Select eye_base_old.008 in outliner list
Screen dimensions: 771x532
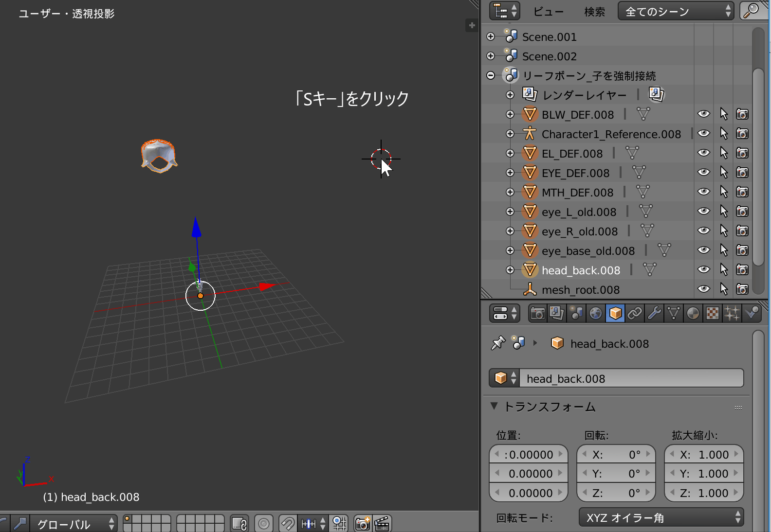588,251
